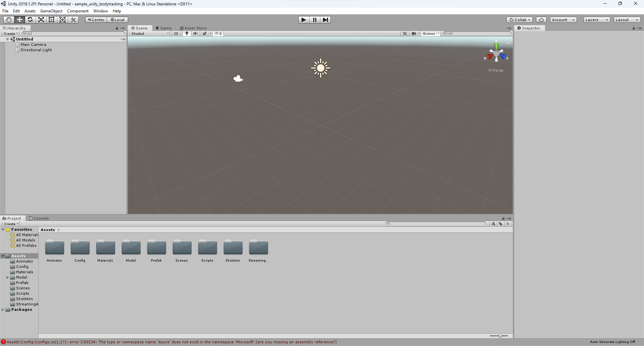
Task: Toggle 2D view in Scene
Action: click(176, 33)
